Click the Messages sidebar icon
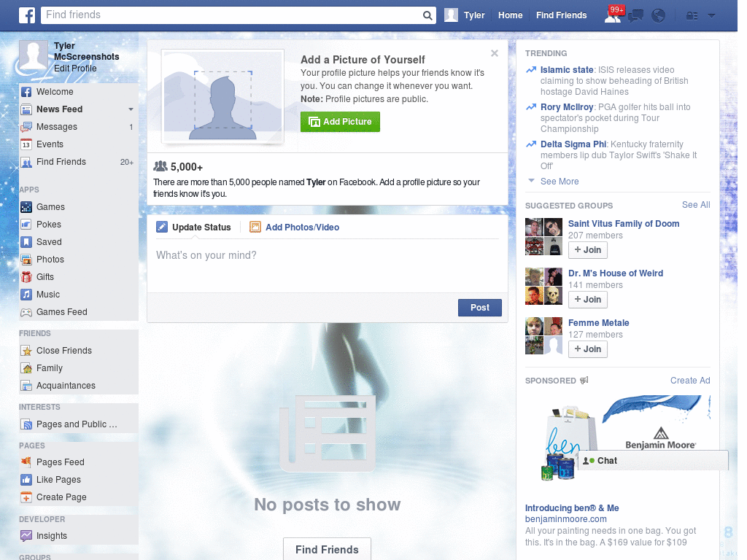 click(26, 127)
